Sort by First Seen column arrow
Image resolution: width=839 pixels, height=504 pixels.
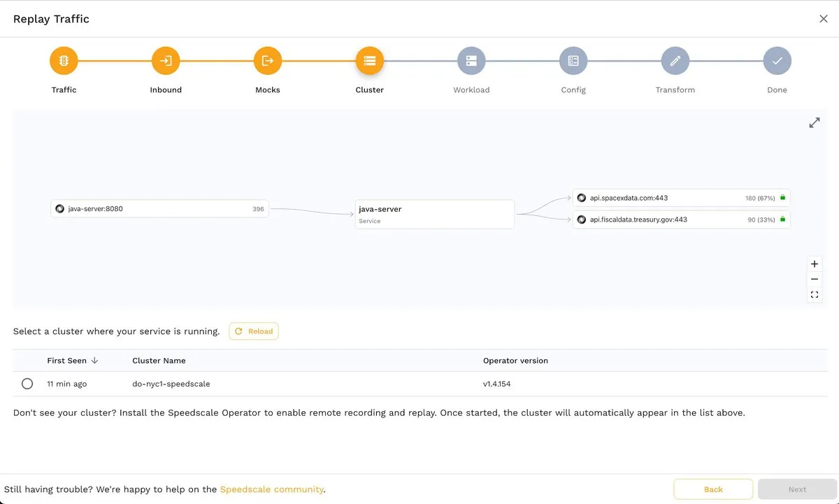(94, 361)
